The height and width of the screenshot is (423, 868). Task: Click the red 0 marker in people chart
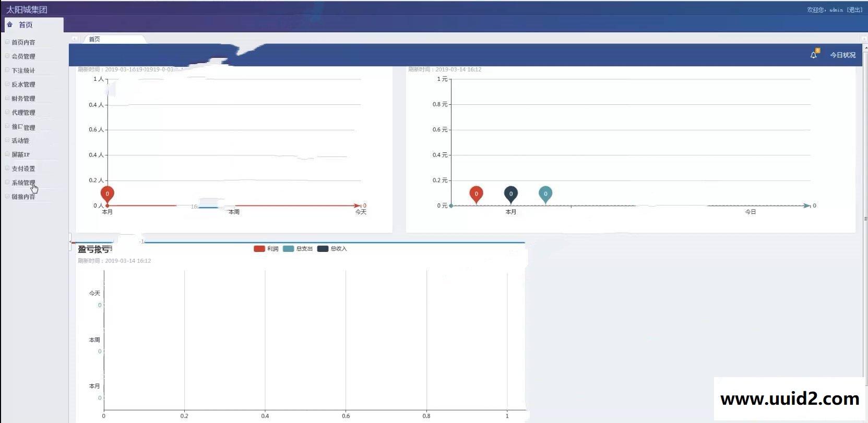(107, 194)
